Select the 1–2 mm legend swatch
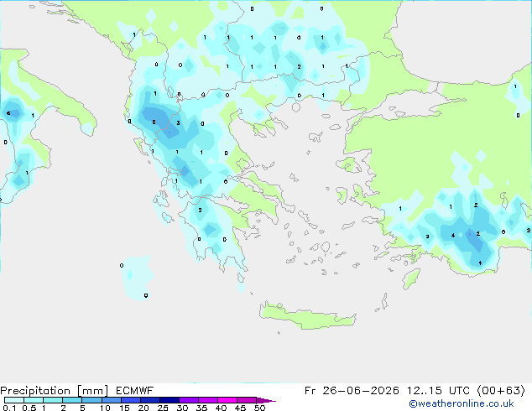 point(53,400)
